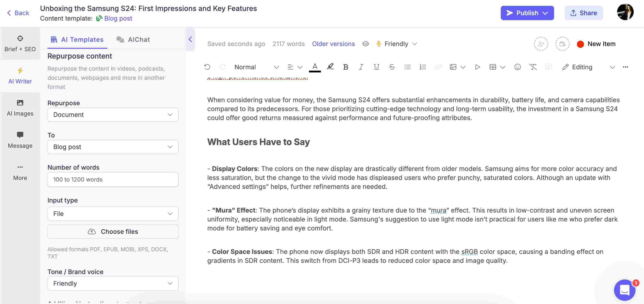
Task: Insert a bulleted list
Action: coord(407,67)
